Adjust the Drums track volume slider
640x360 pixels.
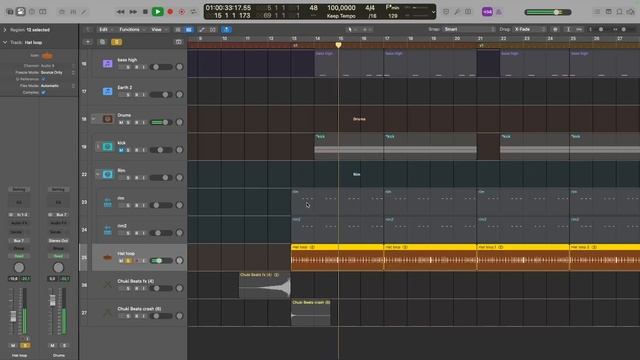tap(161, 122)
